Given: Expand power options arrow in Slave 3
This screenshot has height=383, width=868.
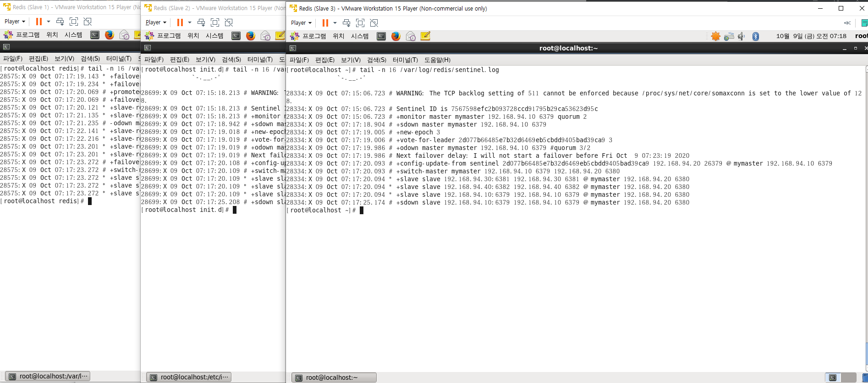Looking at the screenshot, I should click(335, 23).
